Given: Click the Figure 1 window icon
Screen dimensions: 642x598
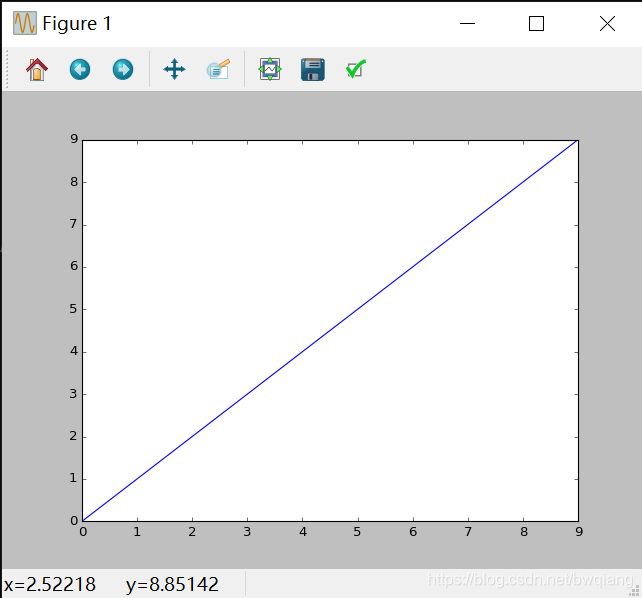Looking at the screenshot, I should (25, 23).
